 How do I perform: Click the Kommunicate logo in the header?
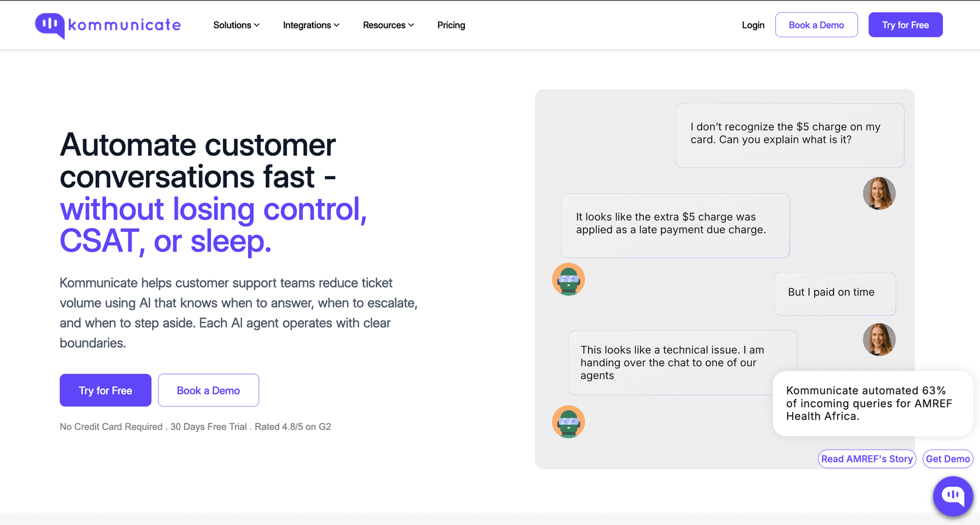108,25
